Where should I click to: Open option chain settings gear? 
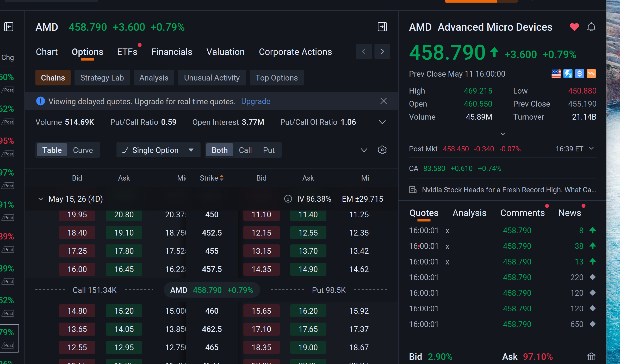[382, 150]
